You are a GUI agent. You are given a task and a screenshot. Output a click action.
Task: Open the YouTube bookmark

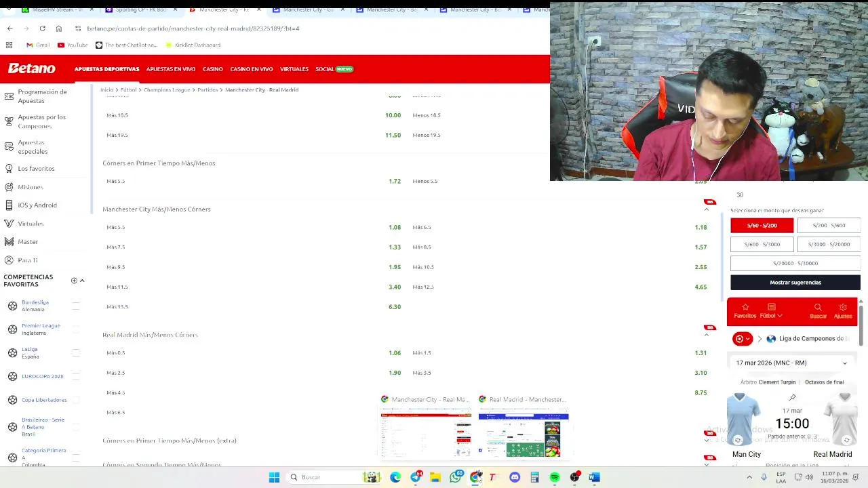coord(73,45)
